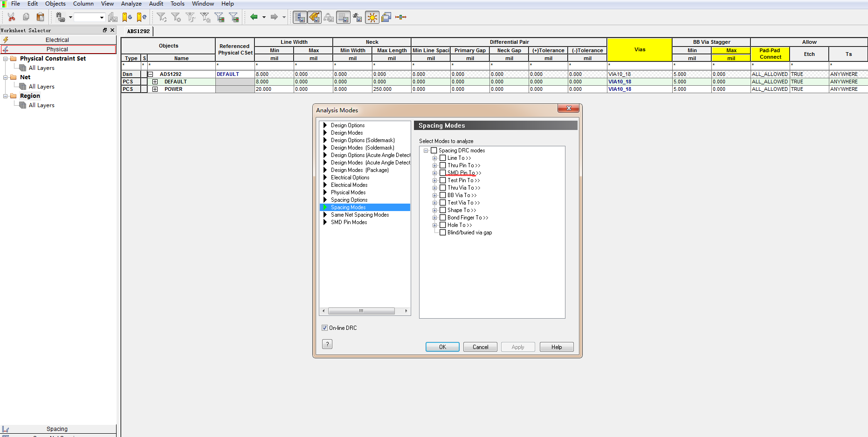Click the Apply button
The image size is (868, 437).
pos(518,347)
